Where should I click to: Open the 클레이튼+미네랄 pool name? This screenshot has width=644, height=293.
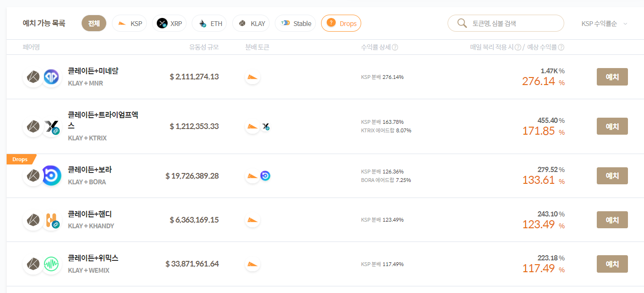[x=93, y=71]
